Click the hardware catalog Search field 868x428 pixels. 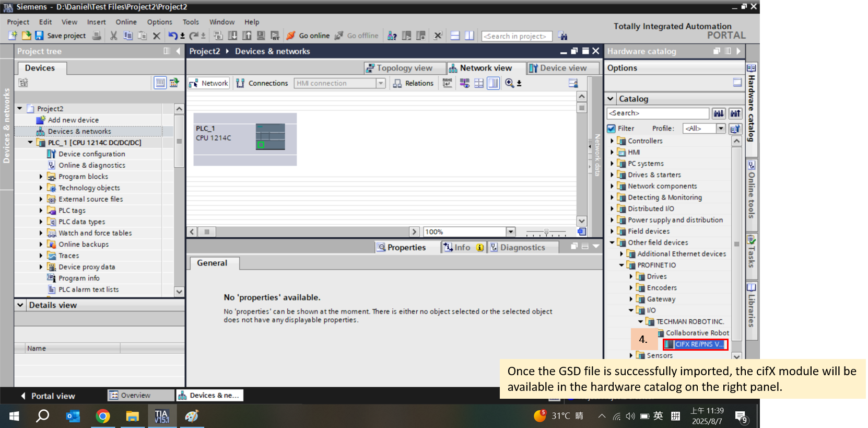coord(658,113)
